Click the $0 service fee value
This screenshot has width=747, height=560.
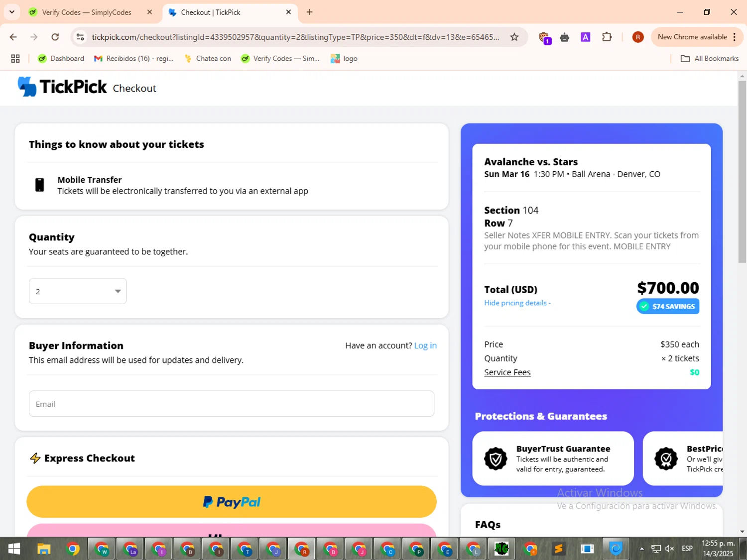[694, 372]
